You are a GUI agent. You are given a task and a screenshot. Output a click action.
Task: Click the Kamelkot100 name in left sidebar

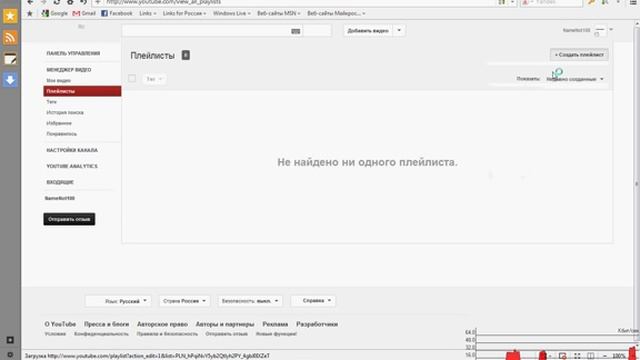60,198
